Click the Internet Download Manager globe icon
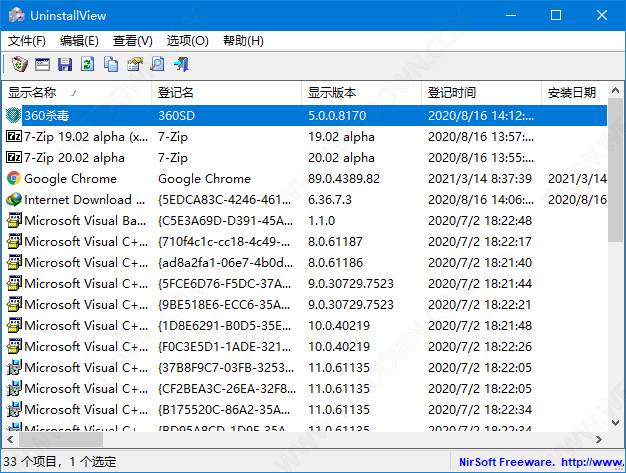The width and height of the screenshot is (626, 473). coord(14,200)
